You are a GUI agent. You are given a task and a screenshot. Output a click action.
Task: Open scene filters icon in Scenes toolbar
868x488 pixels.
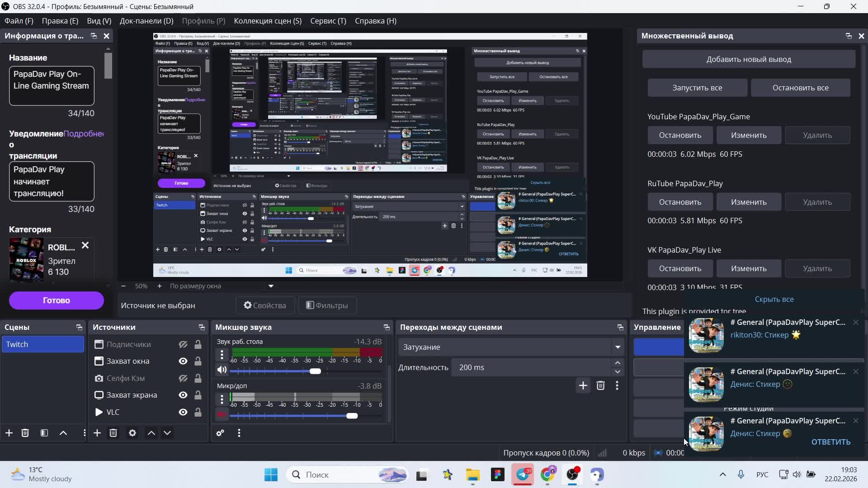pyautogui.click(x=44, y=433)
